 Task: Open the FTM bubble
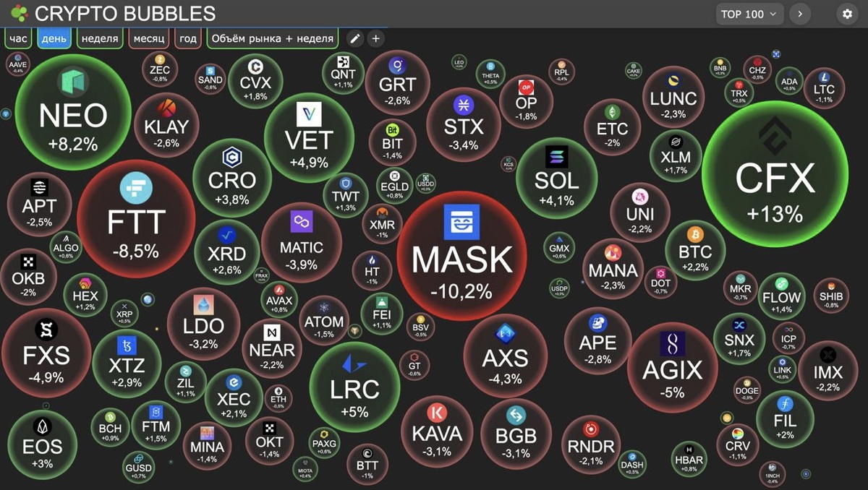click(x=156, y=425)
